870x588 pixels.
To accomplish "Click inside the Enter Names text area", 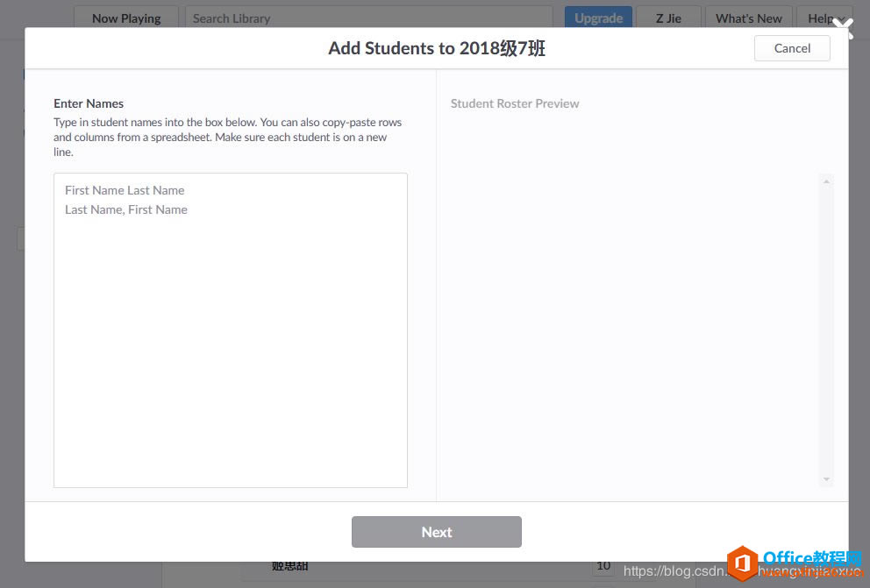I will point(230,333).
